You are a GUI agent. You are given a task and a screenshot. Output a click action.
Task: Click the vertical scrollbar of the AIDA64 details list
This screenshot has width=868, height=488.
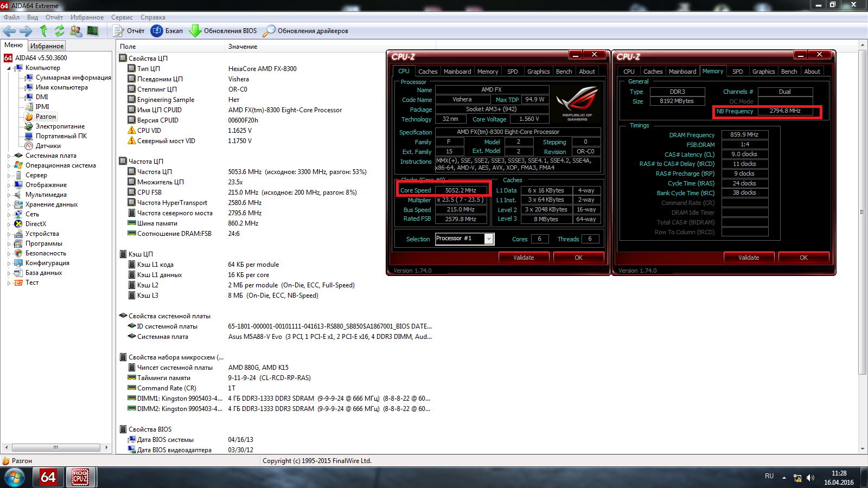pyautogui.click(x=862, y=247)
